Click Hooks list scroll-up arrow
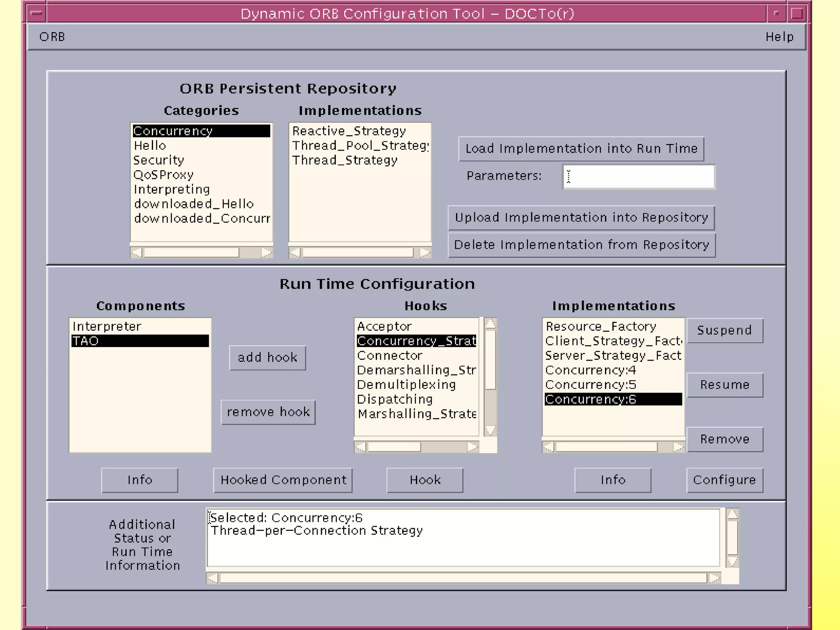 (490, 324)
